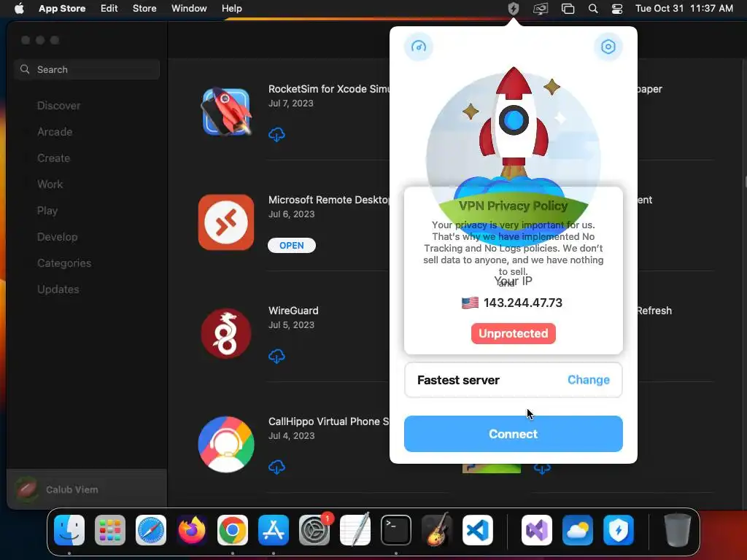Image resolution: width=747 pixels, height=560 pixels.
Task: Click the VPN shield icon in menu bar
Action: tap(513, 9)
